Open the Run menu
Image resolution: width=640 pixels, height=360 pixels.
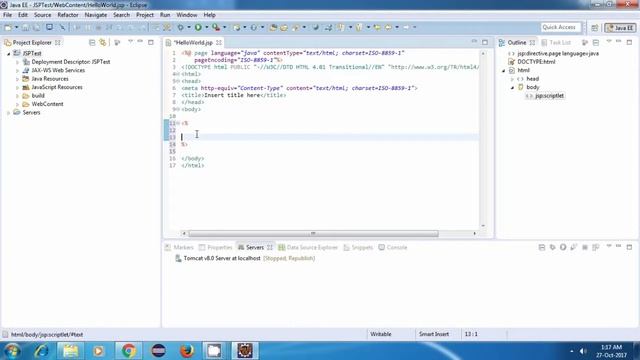point(165,15)
